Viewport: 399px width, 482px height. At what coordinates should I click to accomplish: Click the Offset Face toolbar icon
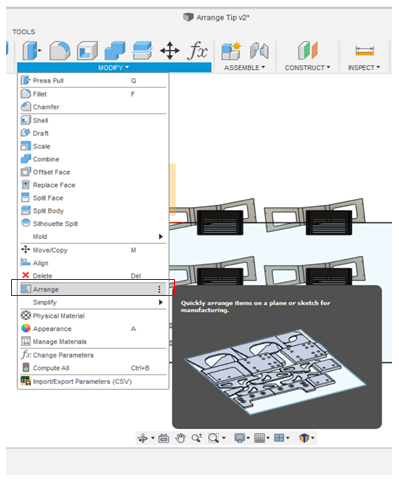click(x=142, y=51)
